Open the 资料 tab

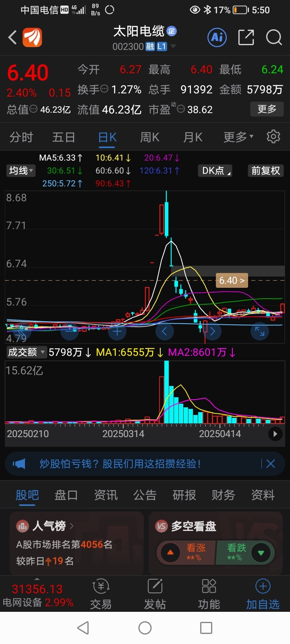click(263, 495)
